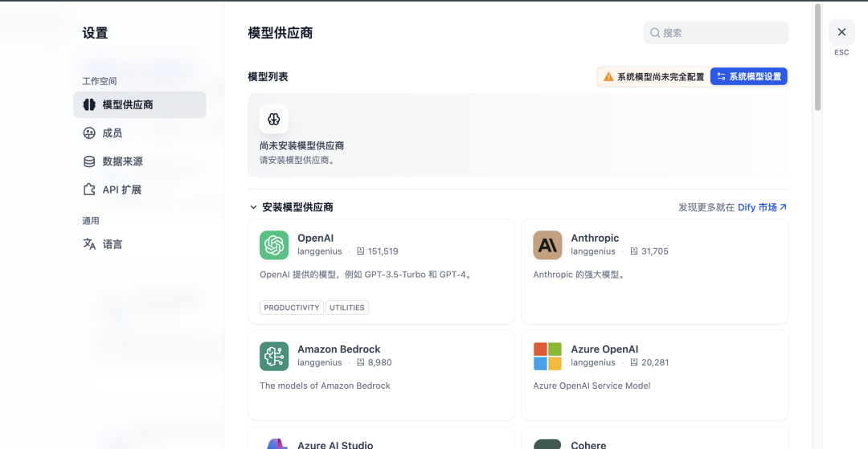This screenshot has width=868, height=449.
Task: Click the database icon next to 数据来源
Action: pyautogui.click(x=89, y=161)
